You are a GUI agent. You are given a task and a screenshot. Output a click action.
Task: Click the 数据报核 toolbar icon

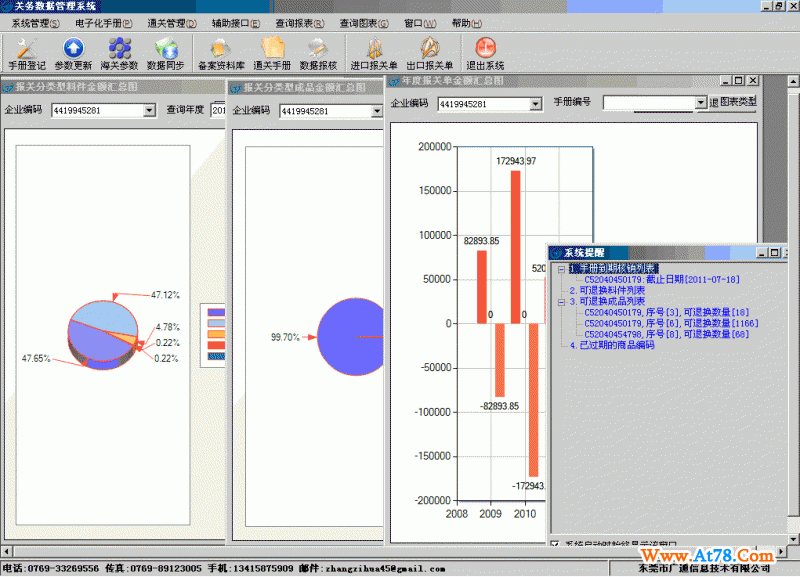[318, 52]
